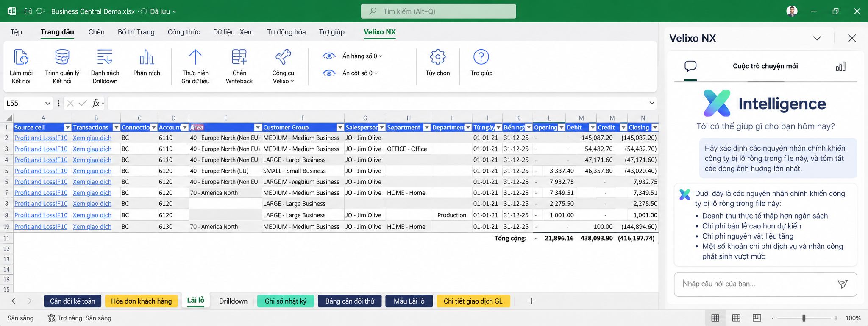
Task: Go to previous sheet tab arrow
Action: pyautogui.click(x=14, y=301)
